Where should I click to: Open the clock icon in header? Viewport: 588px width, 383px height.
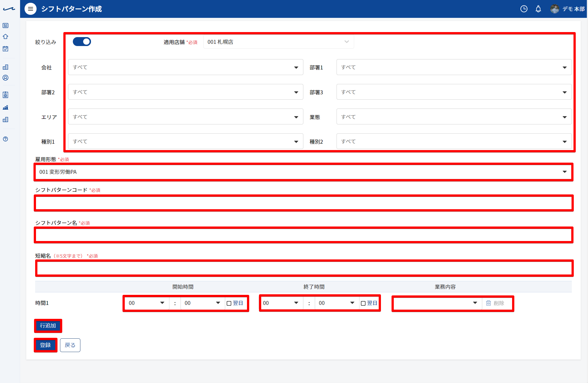524,9
